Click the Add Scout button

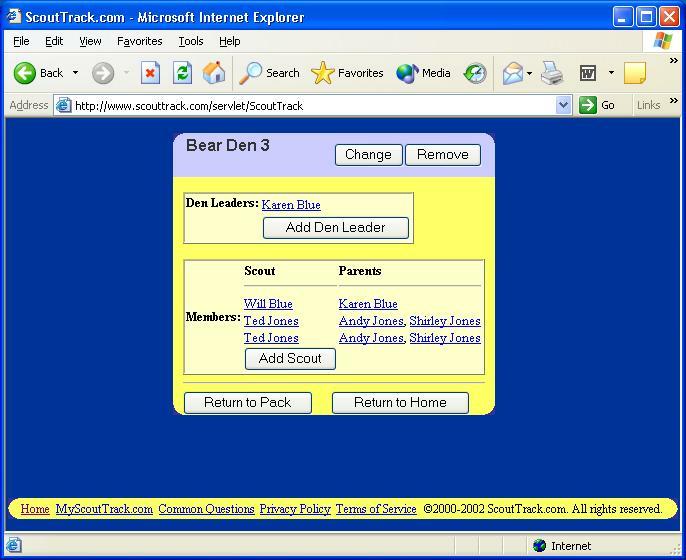[290, 359]
